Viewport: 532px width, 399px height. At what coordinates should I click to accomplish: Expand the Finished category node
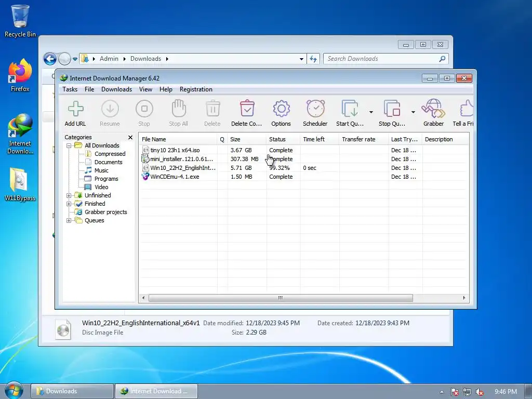(69, 204)
